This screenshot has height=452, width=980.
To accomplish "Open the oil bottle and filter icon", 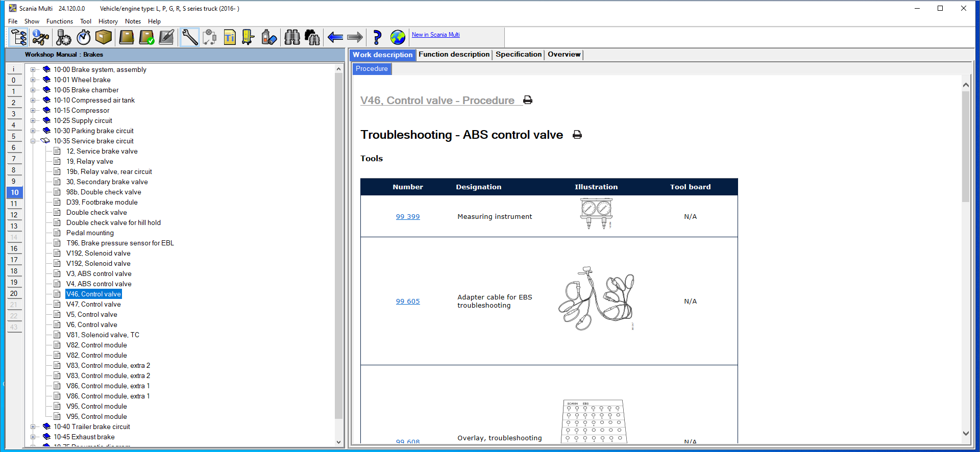I will [x=269, y=37].
